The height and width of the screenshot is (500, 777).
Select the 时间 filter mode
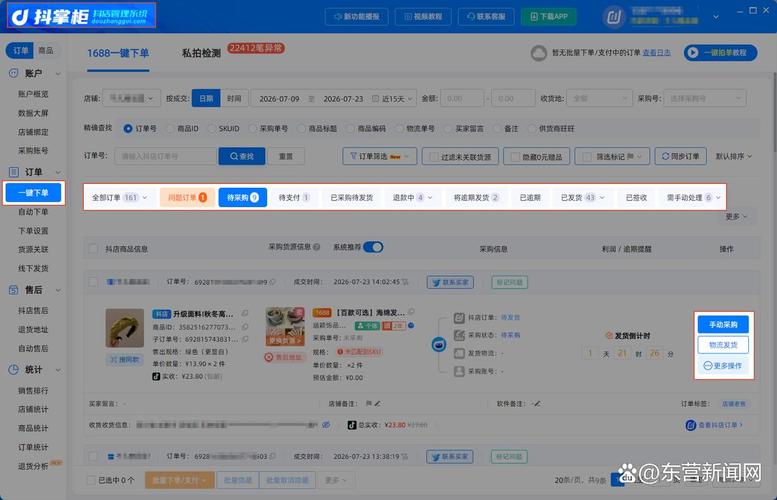[x=234, y=99]
